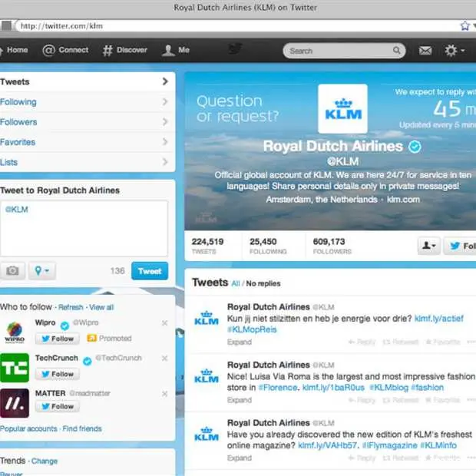
Task: Click the blue Tweet button
Action: pyautogui.click(x=150, y=271)
